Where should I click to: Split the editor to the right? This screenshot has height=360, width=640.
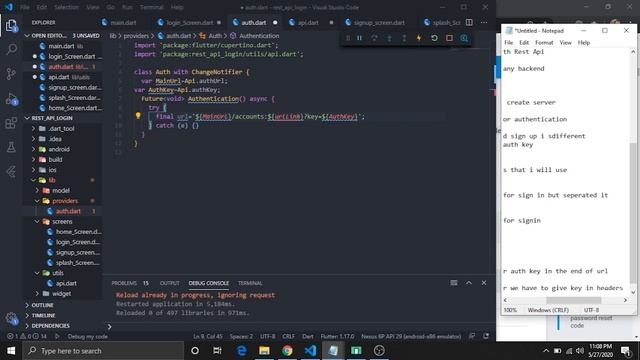point(469,22)
